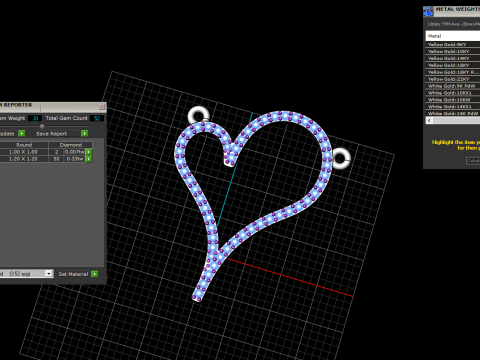Click the metal list left scroll arrow
Image resolution: width=480 pixels, height=360 pixels.
tap(429, 120)
